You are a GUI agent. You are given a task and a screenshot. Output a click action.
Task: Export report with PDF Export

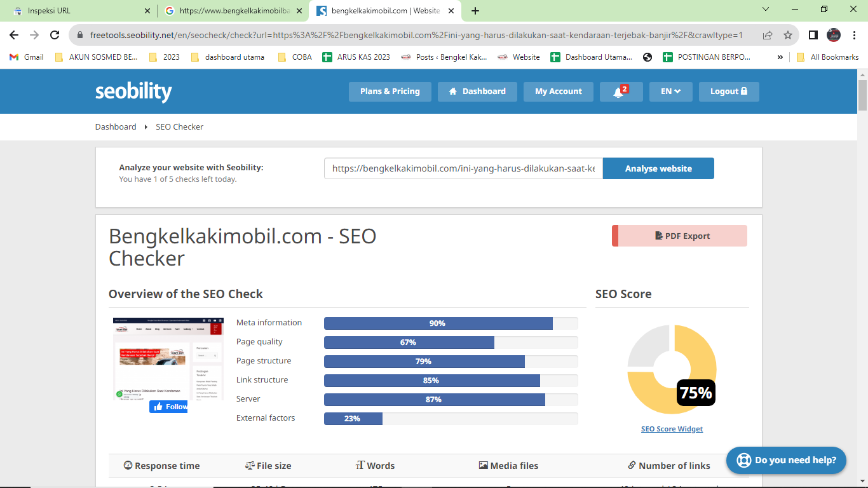[x=679, y=236]
